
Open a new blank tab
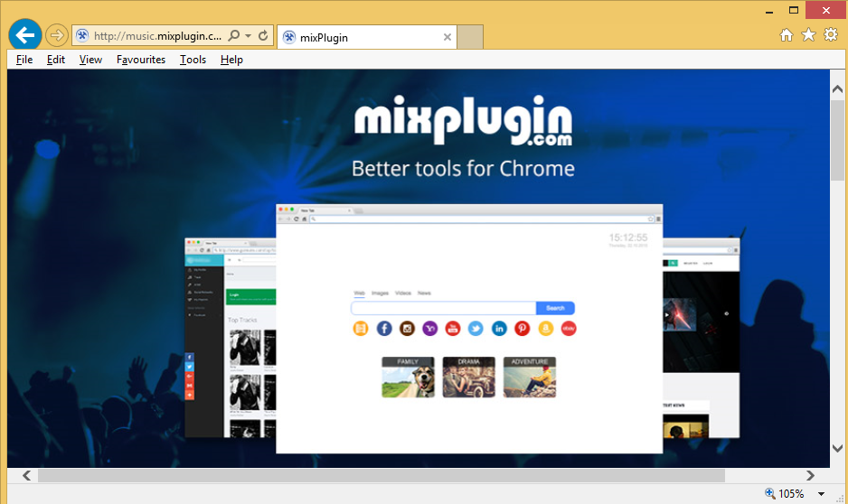click(x=470, y=37)
